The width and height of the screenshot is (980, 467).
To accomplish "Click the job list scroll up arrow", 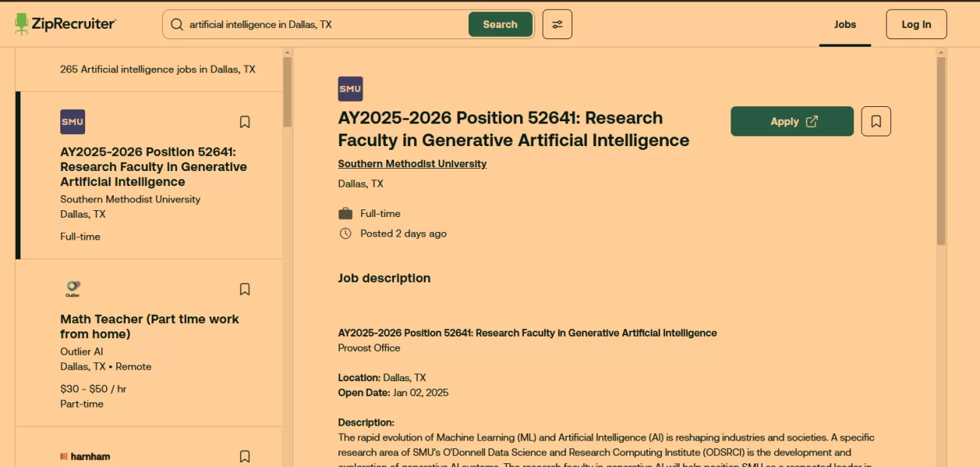I will tap(287, 52).
